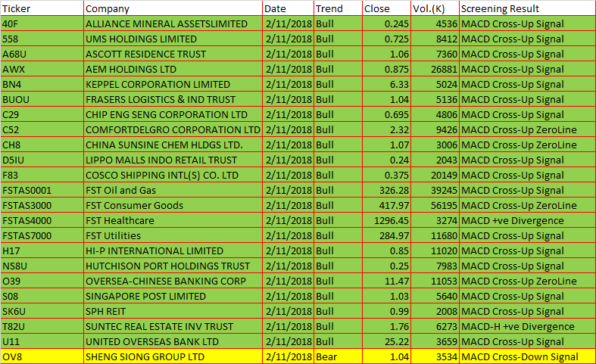Select CHIP ENG SENG CORPORATION LTD cell
Image resolution: width=596 pixels, height=364 pixels.
pos(173,114)
